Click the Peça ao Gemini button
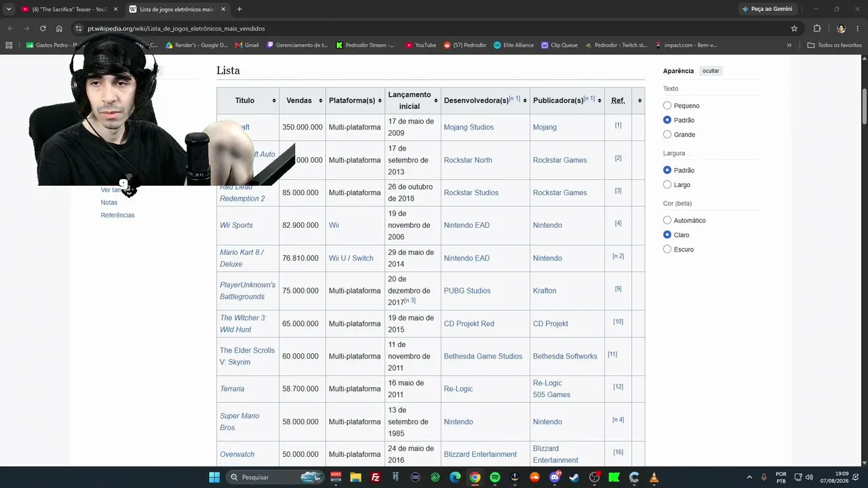This screenshot has height=488, width=868. [767, 9]
